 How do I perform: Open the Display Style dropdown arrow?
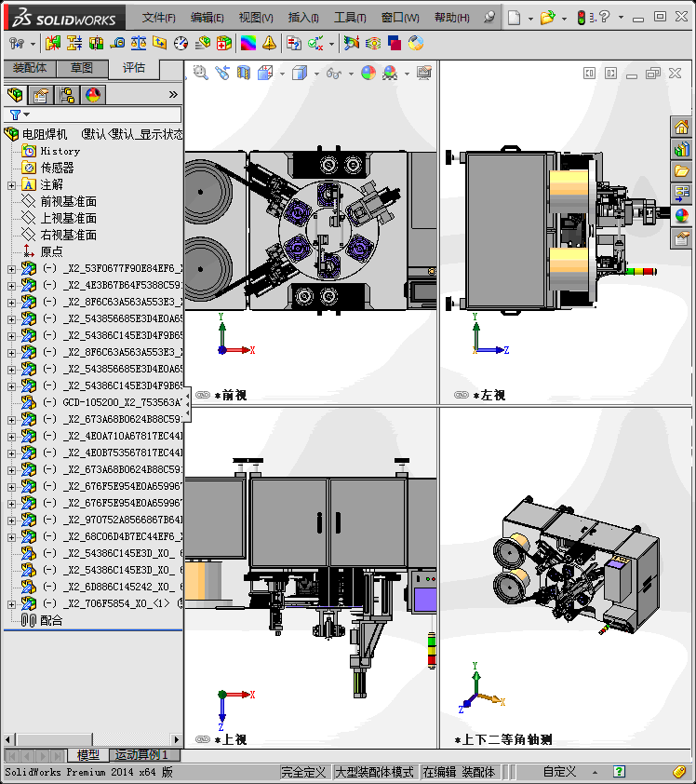click(316, 74)
